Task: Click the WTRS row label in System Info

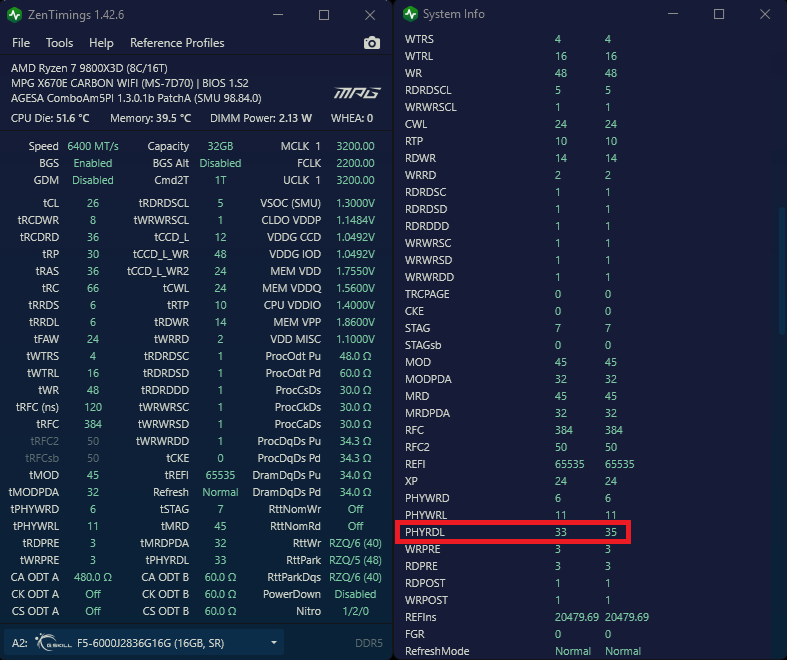Action: point(419,39)
